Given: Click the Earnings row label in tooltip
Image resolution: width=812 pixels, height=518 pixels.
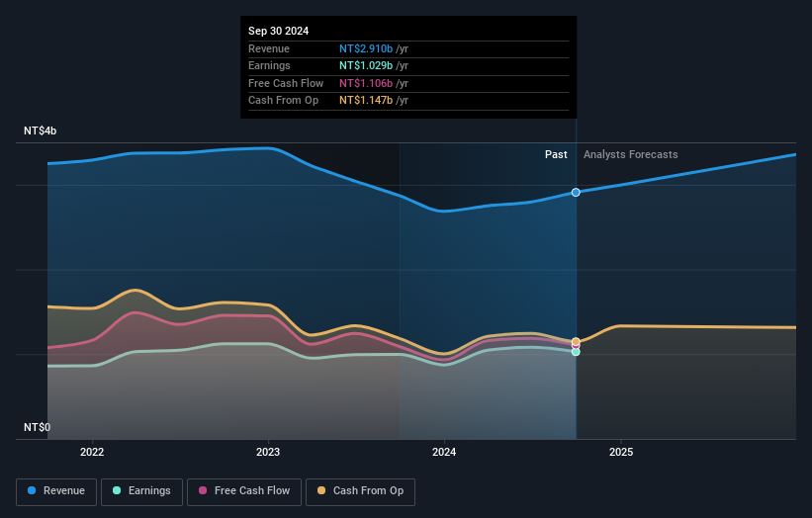Looking at the screenshot, I should tap(269, 65).
